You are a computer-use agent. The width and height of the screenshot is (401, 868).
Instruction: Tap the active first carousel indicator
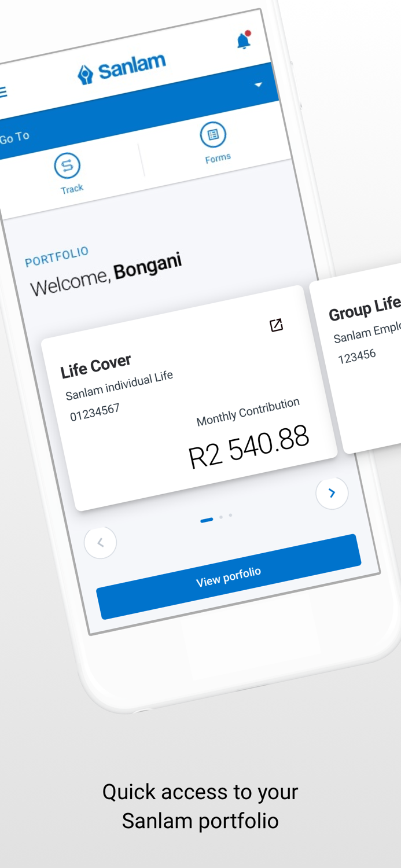coord(207,520)
